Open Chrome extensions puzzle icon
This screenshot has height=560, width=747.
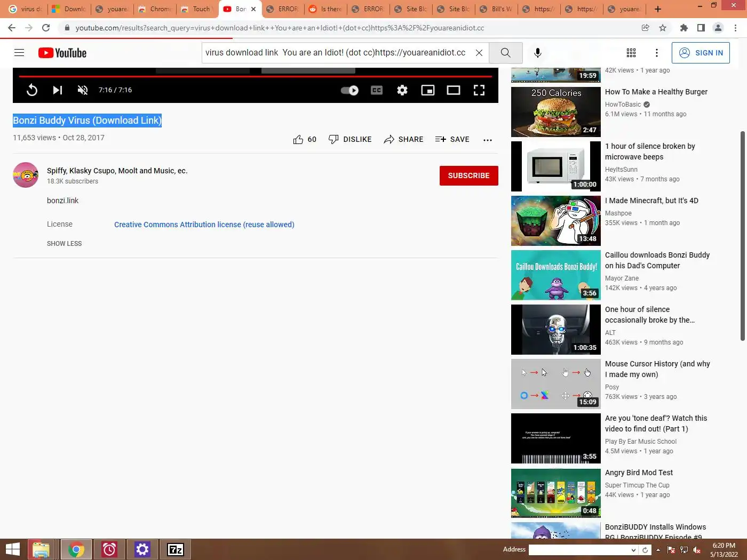pyautogui.click(x=684, y=28)
